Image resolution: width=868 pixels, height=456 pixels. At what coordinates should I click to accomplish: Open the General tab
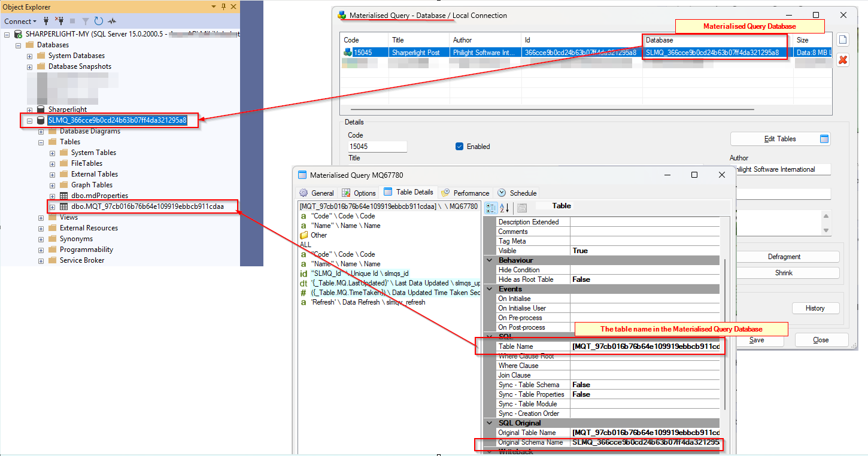click(317, 193)
